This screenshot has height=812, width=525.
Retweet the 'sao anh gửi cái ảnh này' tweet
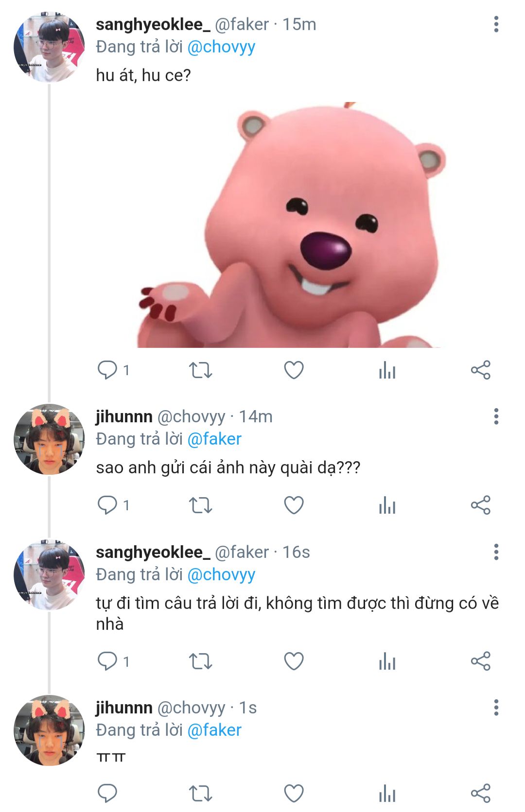pyautogui.click(x=200, y=505)
